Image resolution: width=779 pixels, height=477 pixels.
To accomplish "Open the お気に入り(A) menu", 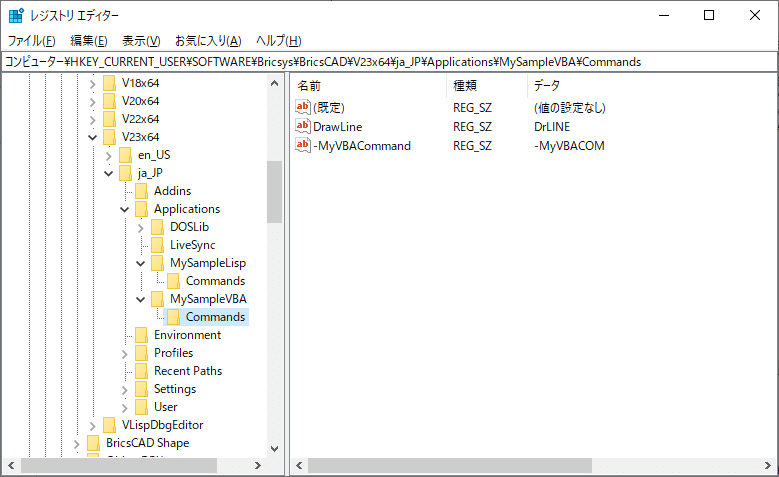I will tap(208, 40).
